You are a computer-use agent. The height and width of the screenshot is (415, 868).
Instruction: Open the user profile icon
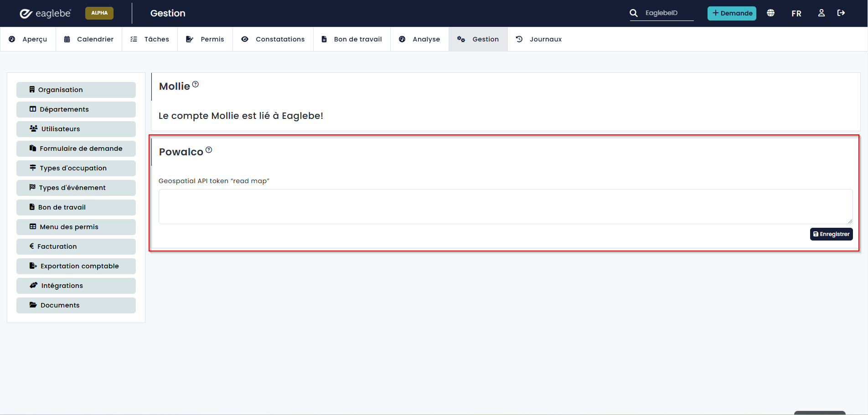pyautogui.click(x=821, y=13)
